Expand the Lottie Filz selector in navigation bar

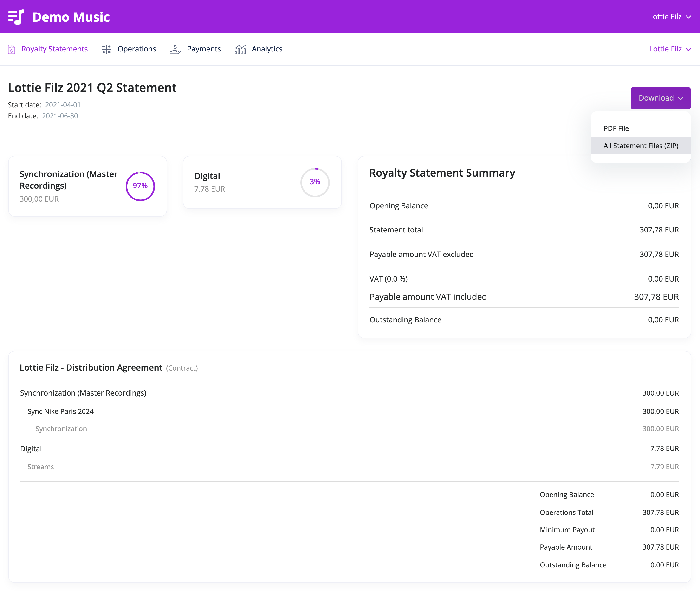[x=670, y=49]
